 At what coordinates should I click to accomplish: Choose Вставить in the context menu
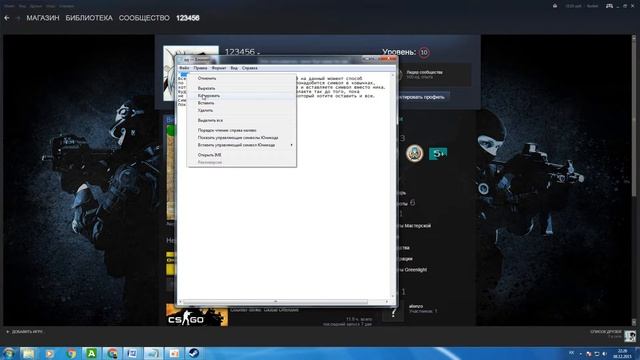[242, 103]
